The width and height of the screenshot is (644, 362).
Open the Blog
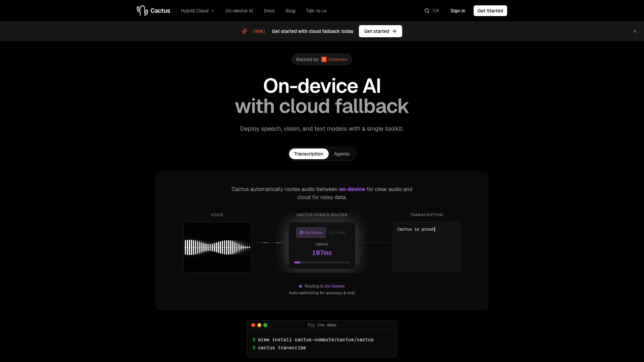pyautogui.click(x=290, y=11)
